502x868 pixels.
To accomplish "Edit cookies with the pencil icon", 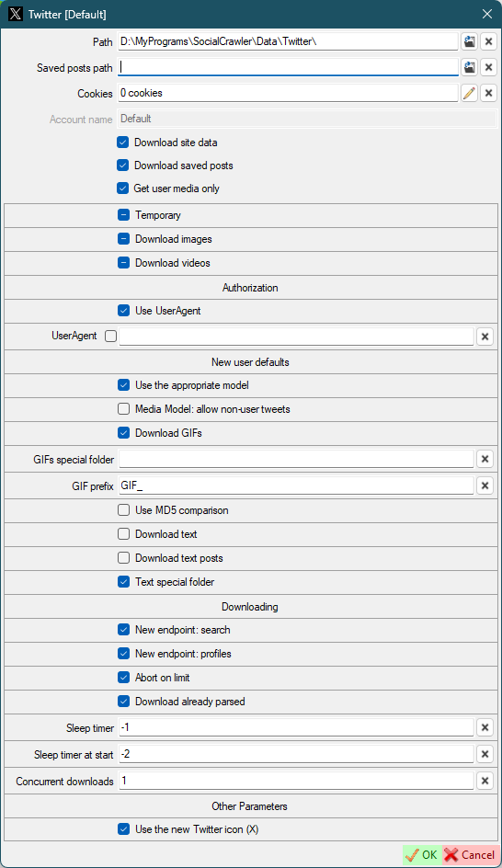I will point(469,93).
